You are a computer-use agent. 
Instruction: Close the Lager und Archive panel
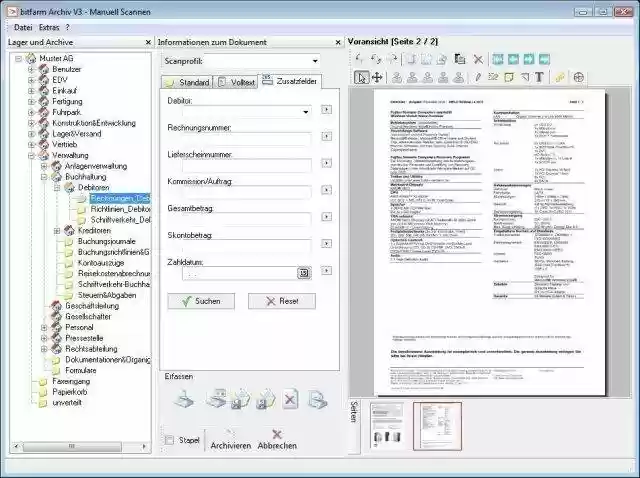pos(148,42)
